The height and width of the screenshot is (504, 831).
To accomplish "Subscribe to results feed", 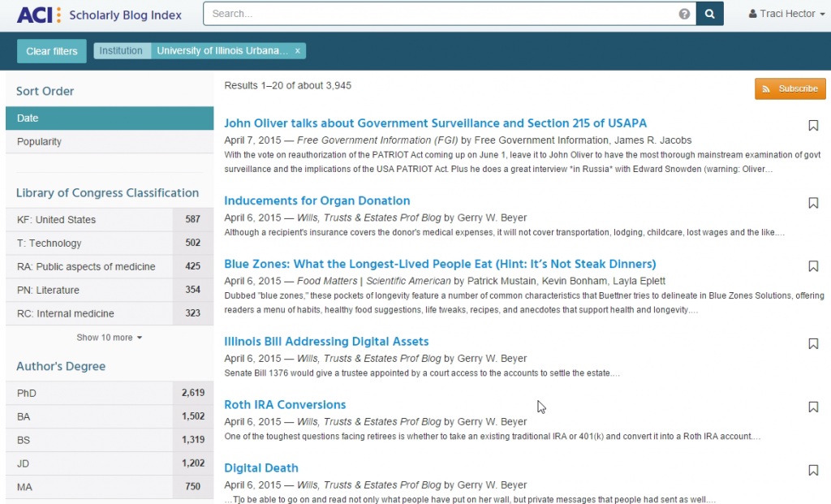I will 790,88.
